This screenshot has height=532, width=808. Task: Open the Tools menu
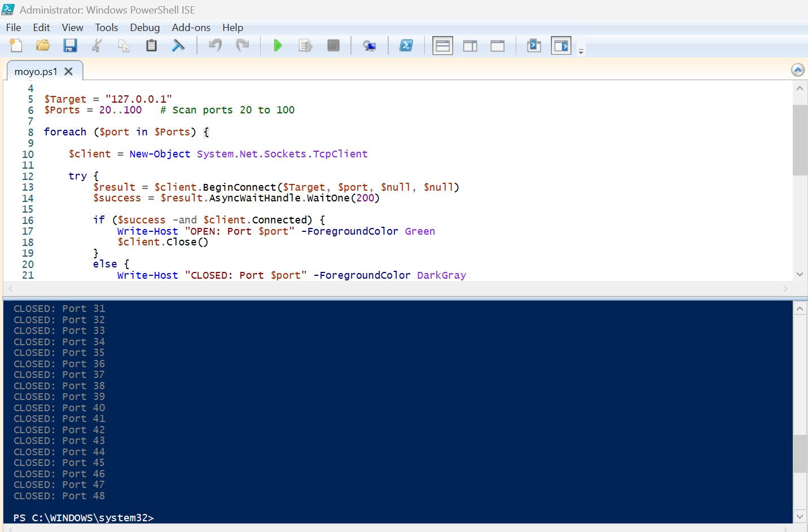pos(107,28)
